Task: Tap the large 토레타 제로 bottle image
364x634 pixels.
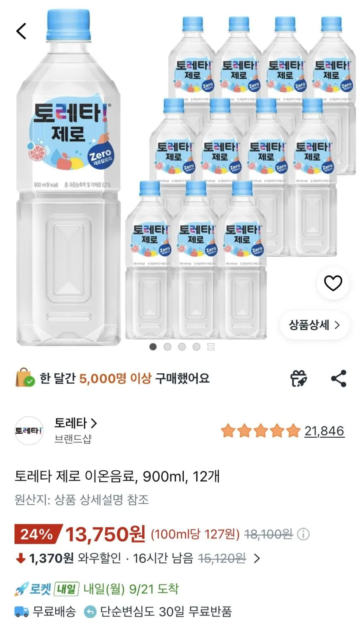Action: (69, 178)
